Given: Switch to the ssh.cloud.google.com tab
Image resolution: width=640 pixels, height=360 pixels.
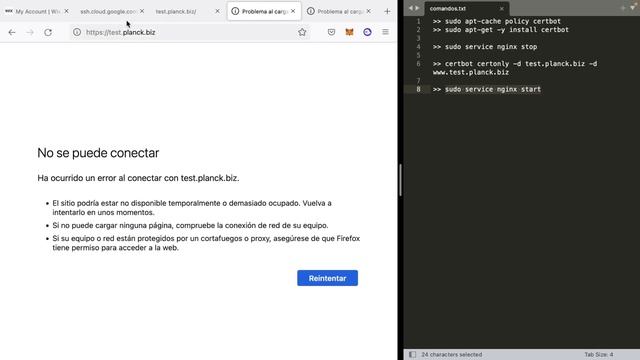Looking at the screenshot, I should [x=108, y=11].
